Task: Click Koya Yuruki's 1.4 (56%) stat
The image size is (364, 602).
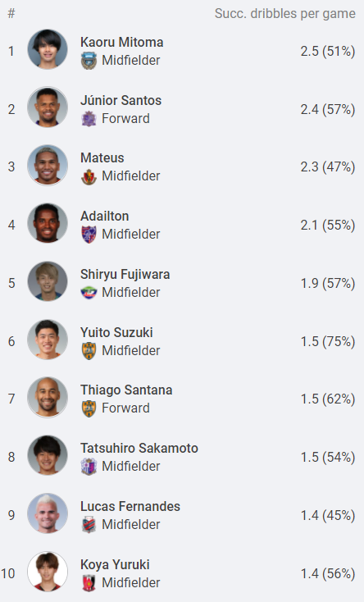Action: click(328, 573)
